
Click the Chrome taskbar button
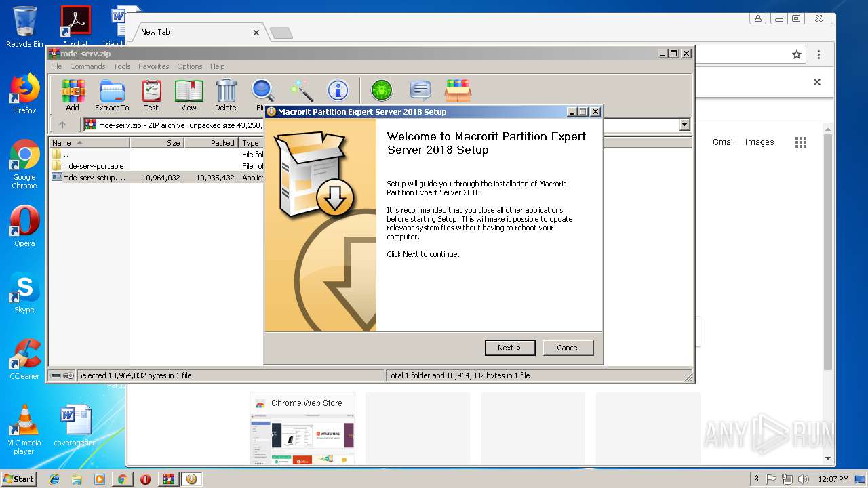coord(122,479)
